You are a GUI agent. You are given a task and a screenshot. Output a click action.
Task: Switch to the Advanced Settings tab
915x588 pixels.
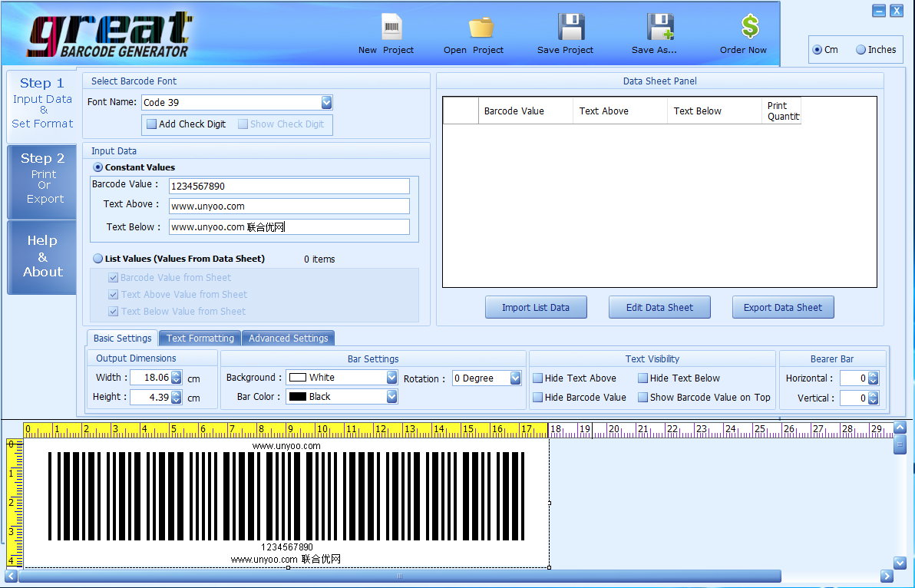289,339
